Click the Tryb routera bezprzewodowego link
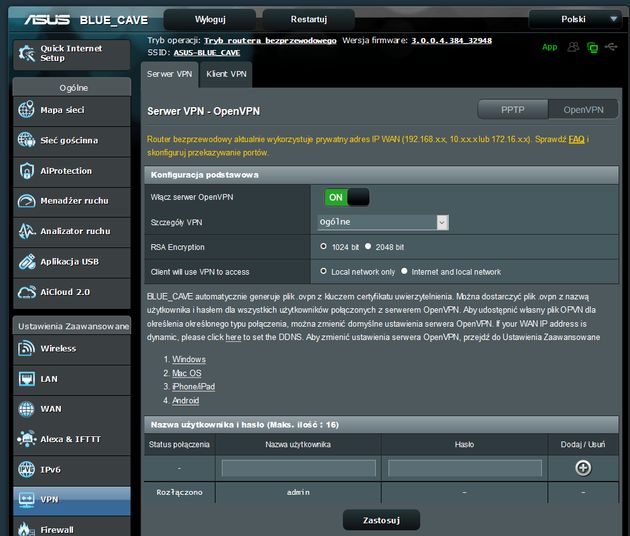 point(270,41)
